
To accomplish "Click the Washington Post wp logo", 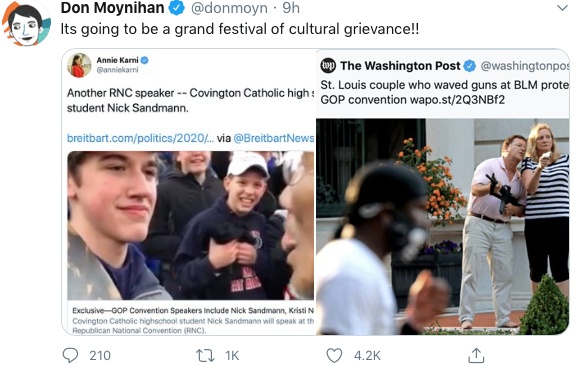I will point(328,65).
